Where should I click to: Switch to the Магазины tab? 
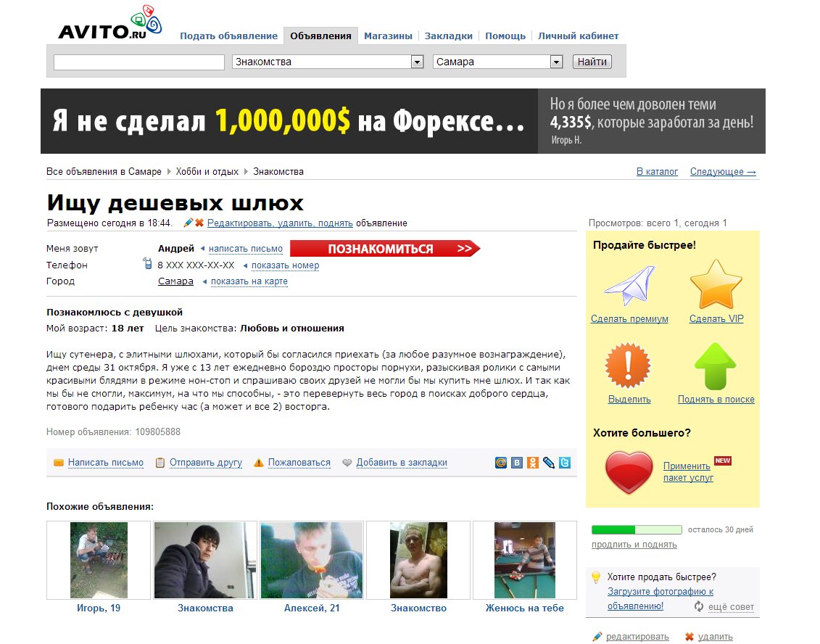388,36
